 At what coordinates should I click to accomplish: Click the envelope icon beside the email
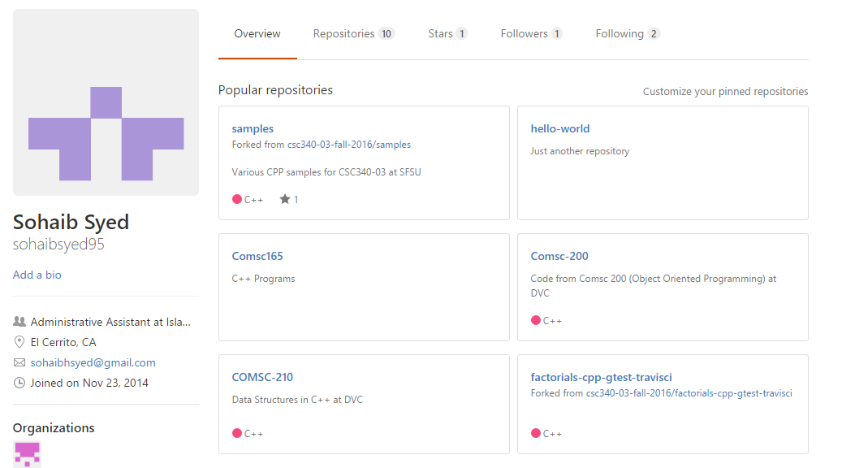pyautogui.click(x=19, y=362)
